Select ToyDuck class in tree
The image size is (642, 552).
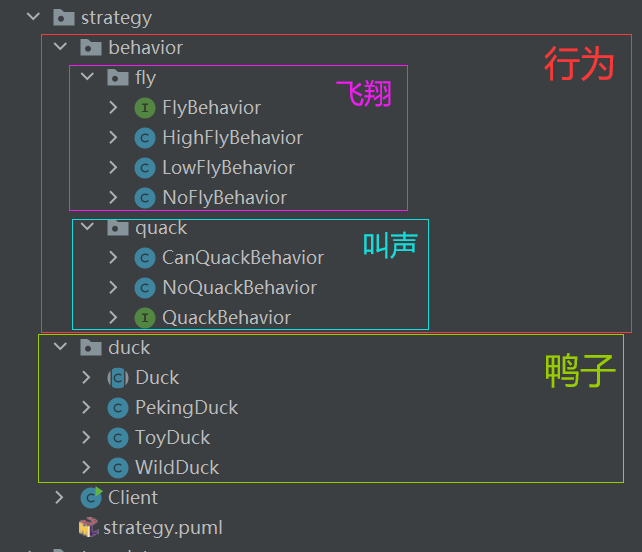(x=172, y=438)
